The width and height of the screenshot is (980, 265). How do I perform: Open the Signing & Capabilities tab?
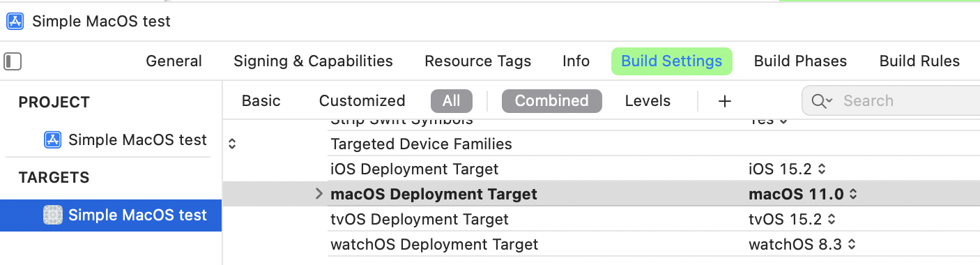(313, 61)
